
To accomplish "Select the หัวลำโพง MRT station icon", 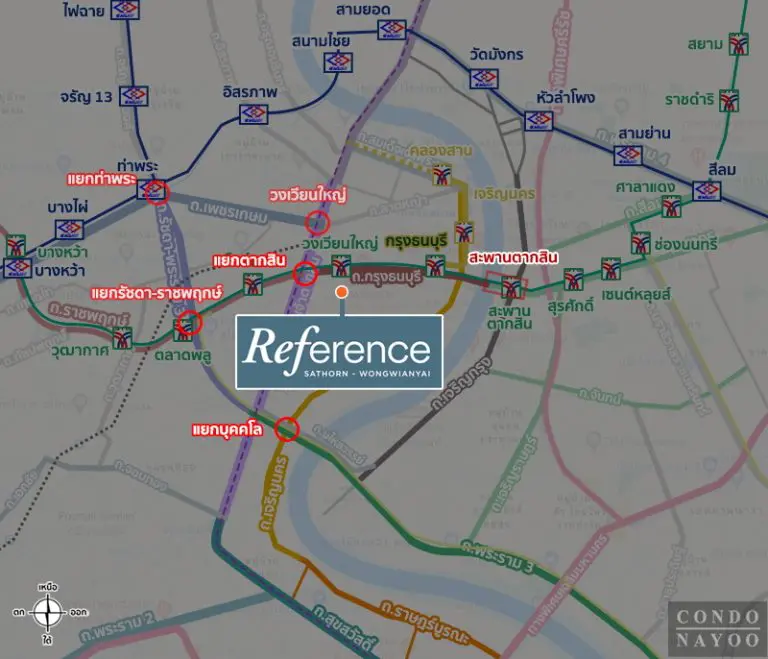I will (539, 121).
